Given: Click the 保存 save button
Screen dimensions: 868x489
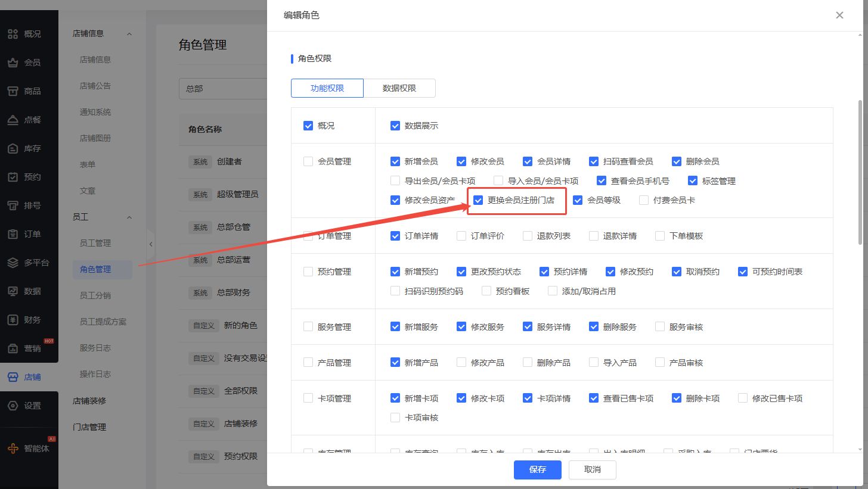Looking at the screenshot, I should [537, 469].
